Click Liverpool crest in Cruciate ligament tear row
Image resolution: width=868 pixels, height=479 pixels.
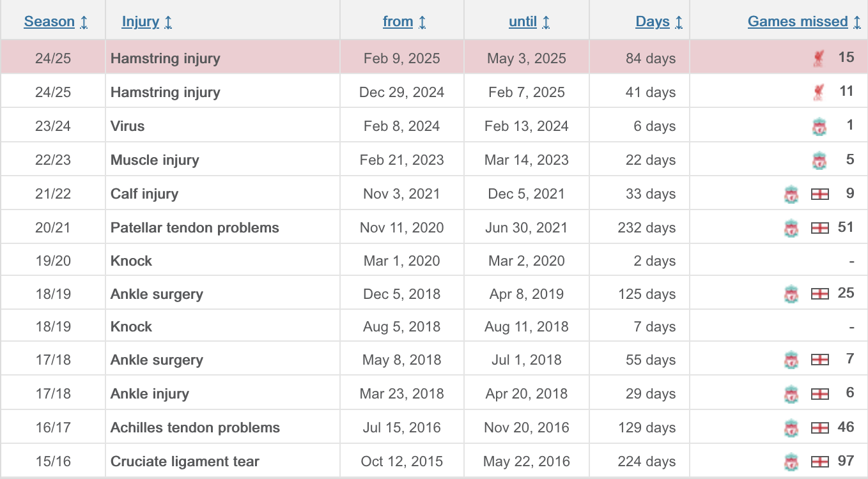pos(791,462)
